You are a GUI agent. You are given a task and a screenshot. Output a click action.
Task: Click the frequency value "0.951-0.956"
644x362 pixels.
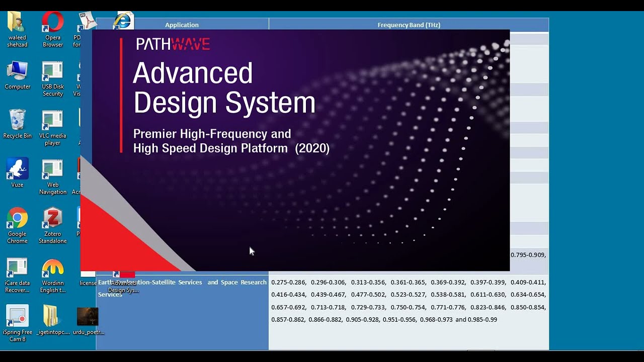pyautogui.click(x=400, y=320)
